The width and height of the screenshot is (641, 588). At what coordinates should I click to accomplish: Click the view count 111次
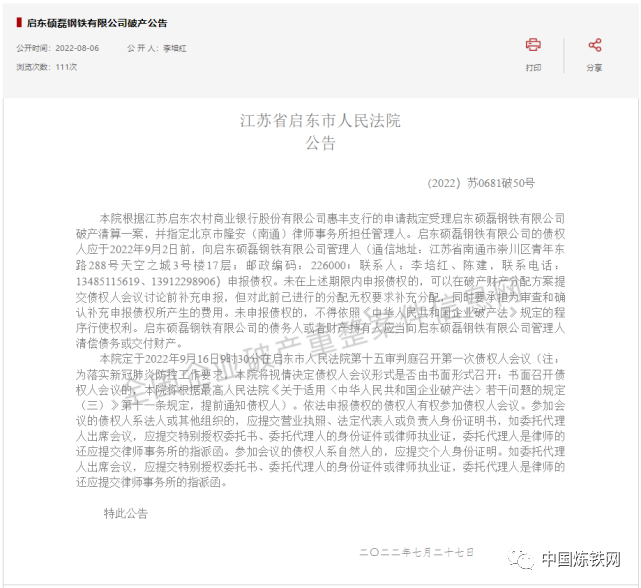66,67
